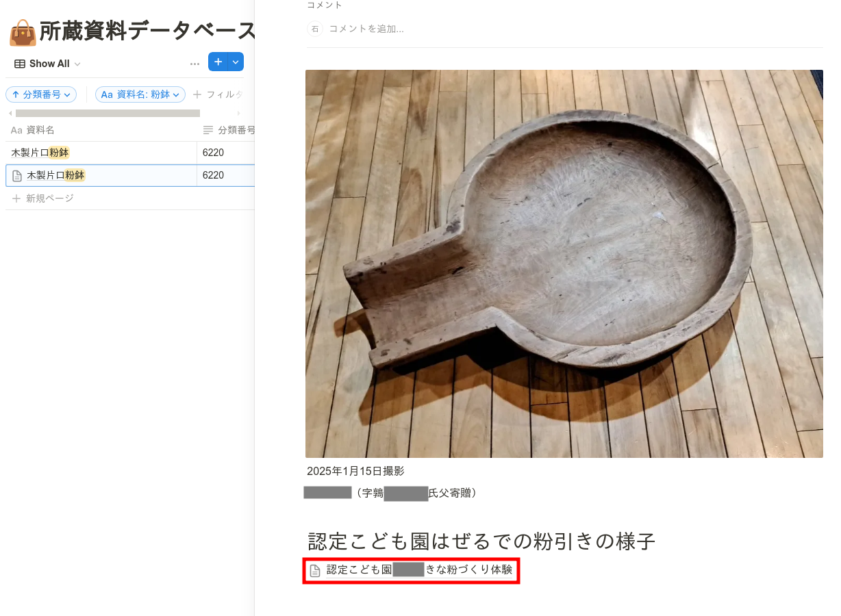Open the 分類番号 sort chip

coord(41,94)
